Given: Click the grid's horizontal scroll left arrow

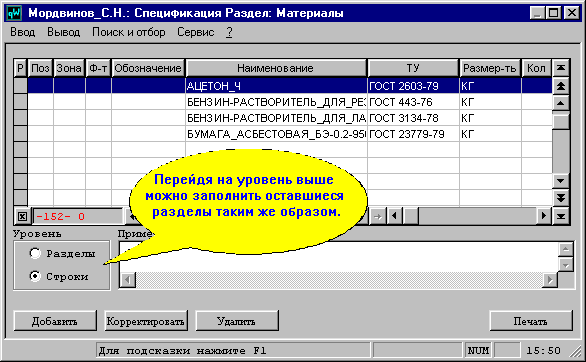Looking at the screenshot, I should coord(395,216).
